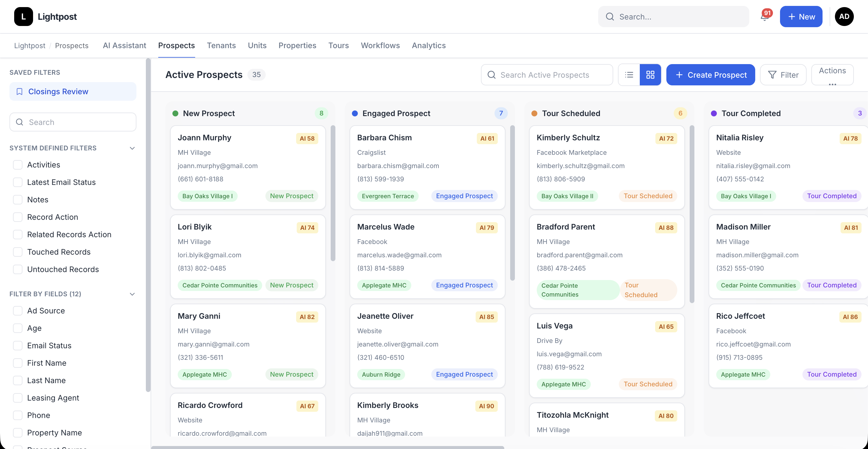The image size is (868, 449).
Task: Click the bookmark icon beside Closings Review
Action: [x=19, y=92]
